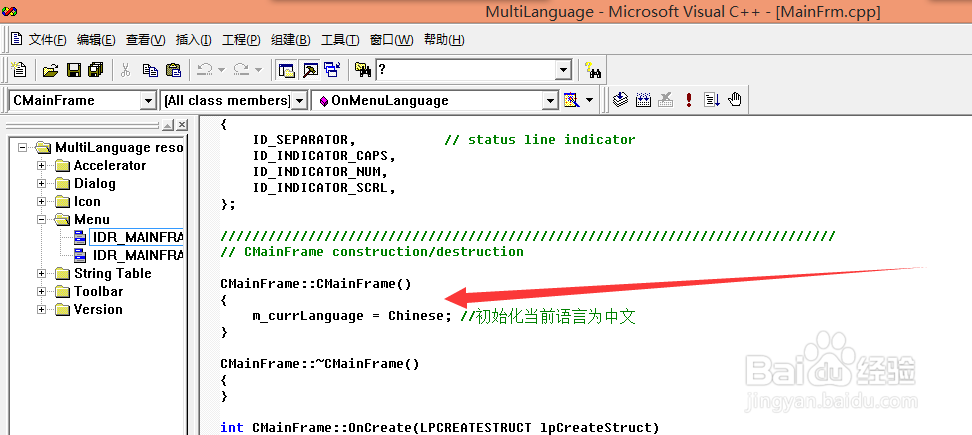The height and width of the screenshot is (435, 972).
Task: Expand the String Table folder
Action: [42, 273]
